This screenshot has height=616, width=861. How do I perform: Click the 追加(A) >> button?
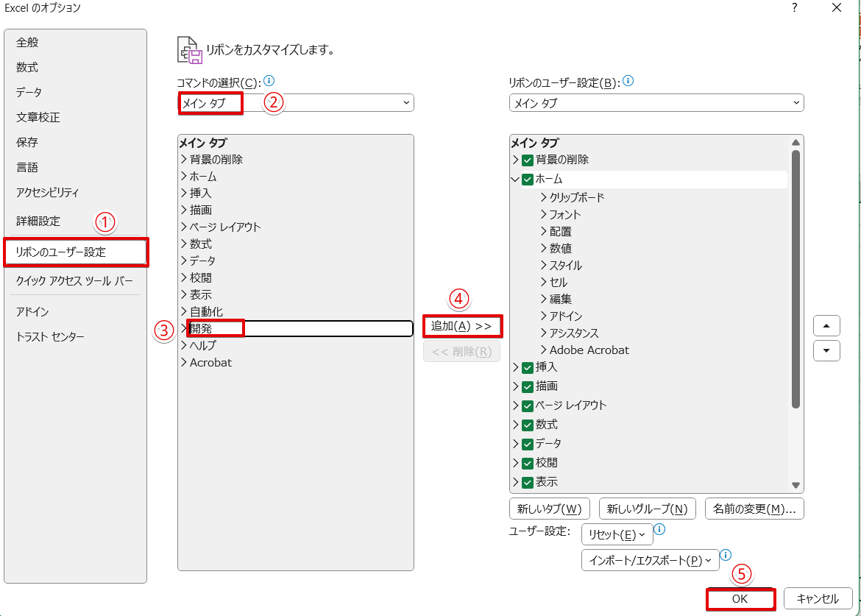pyautogui.click(x=462, y=326)
